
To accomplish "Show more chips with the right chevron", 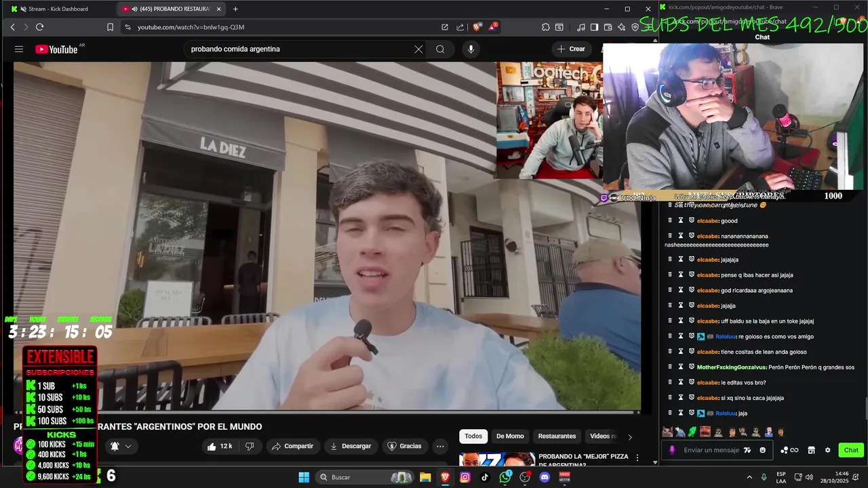I will coord(630,437).
